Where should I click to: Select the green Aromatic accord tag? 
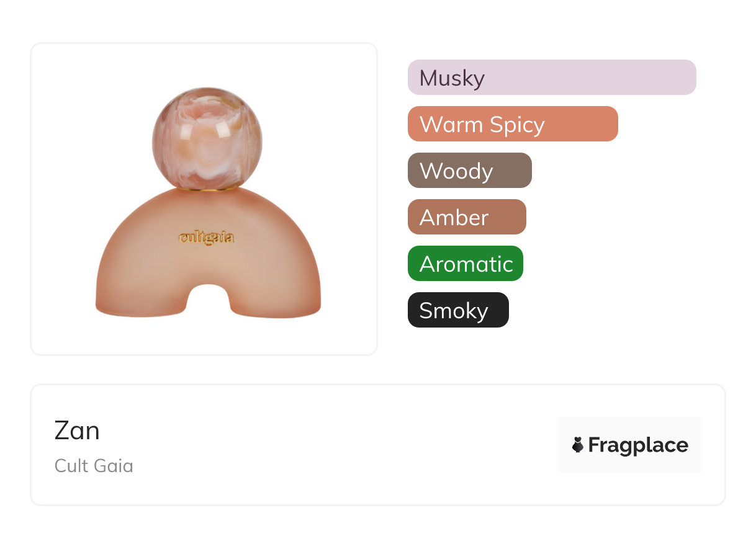[x=466, y=264]
